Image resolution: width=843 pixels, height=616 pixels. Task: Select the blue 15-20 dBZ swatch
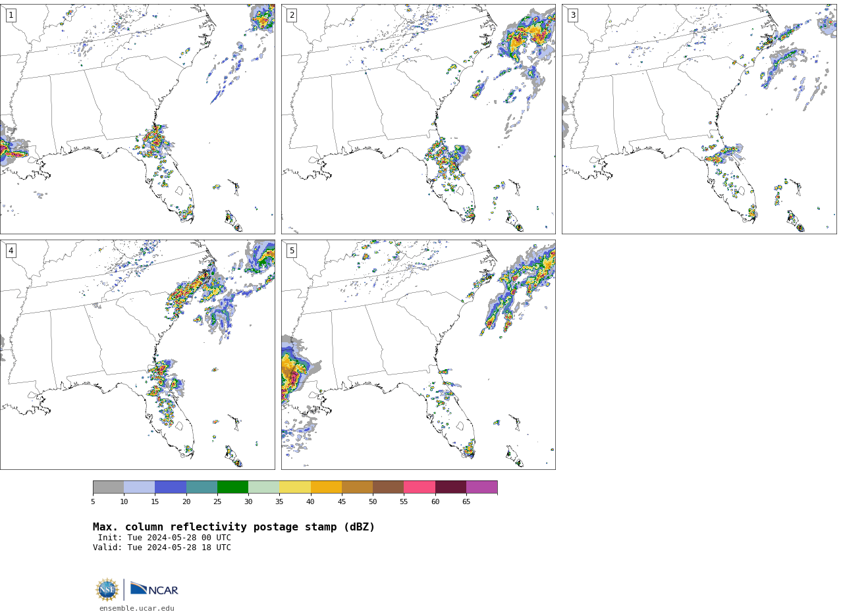point(171,487)
